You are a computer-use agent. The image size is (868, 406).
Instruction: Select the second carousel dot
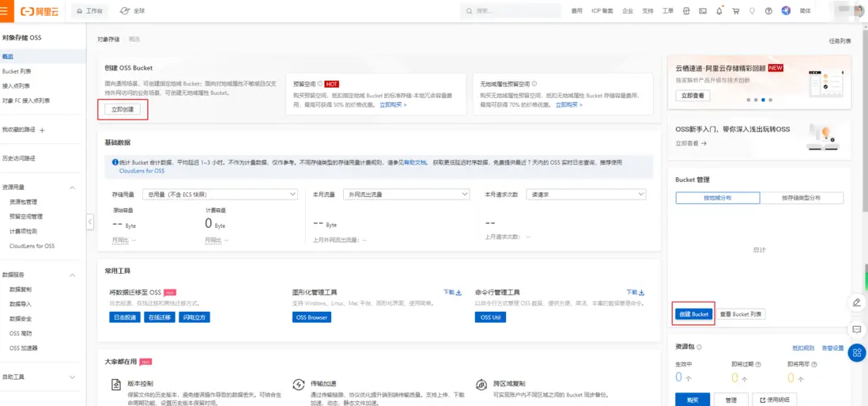coord(756,101)
